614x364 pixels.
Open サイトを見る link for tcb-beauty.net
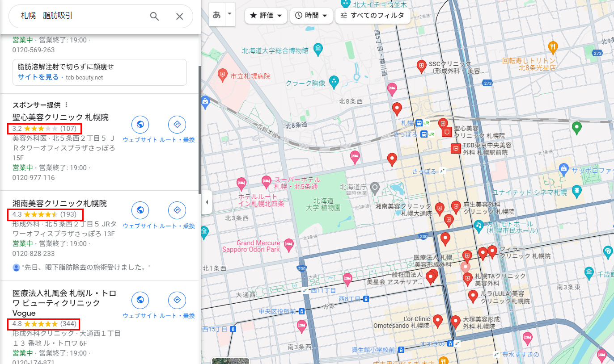tap(38, 77)
